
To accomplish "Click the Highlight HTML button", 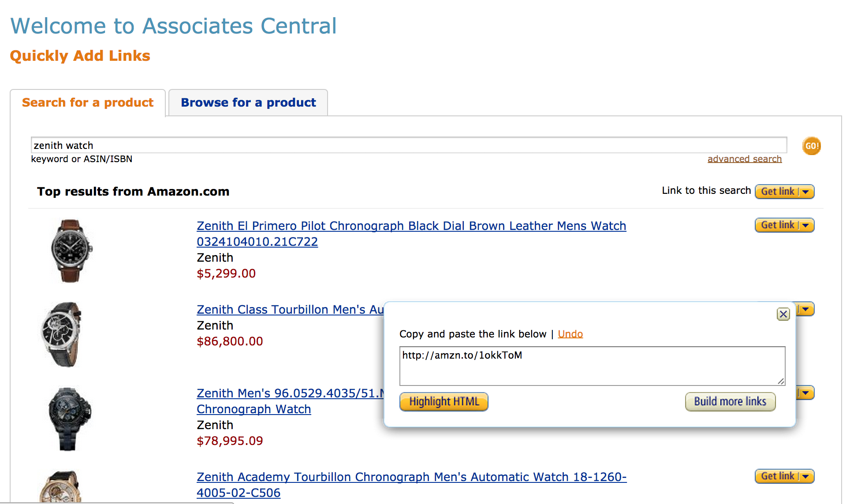I will 444,402.
